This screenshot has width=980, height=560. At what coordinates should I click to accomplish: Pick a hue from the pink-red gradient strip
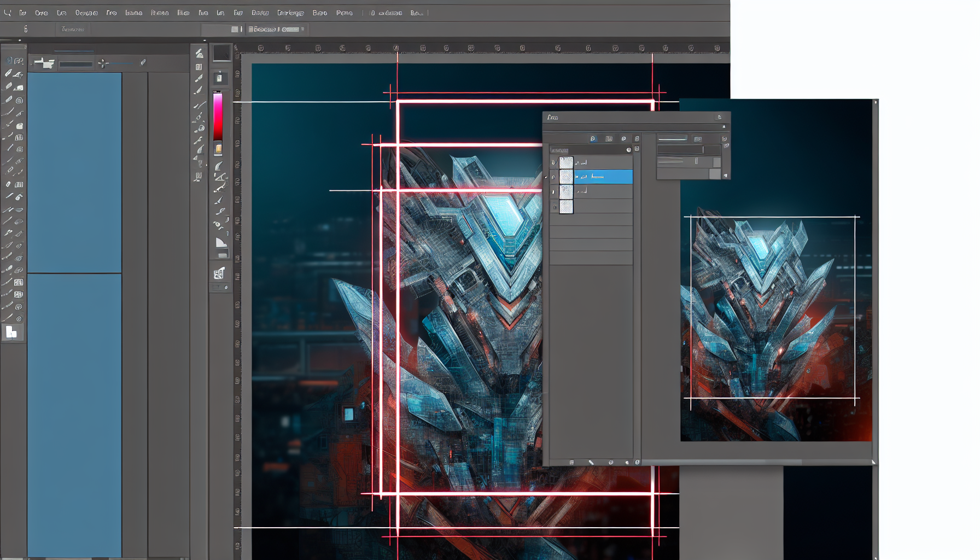(218, 115)
